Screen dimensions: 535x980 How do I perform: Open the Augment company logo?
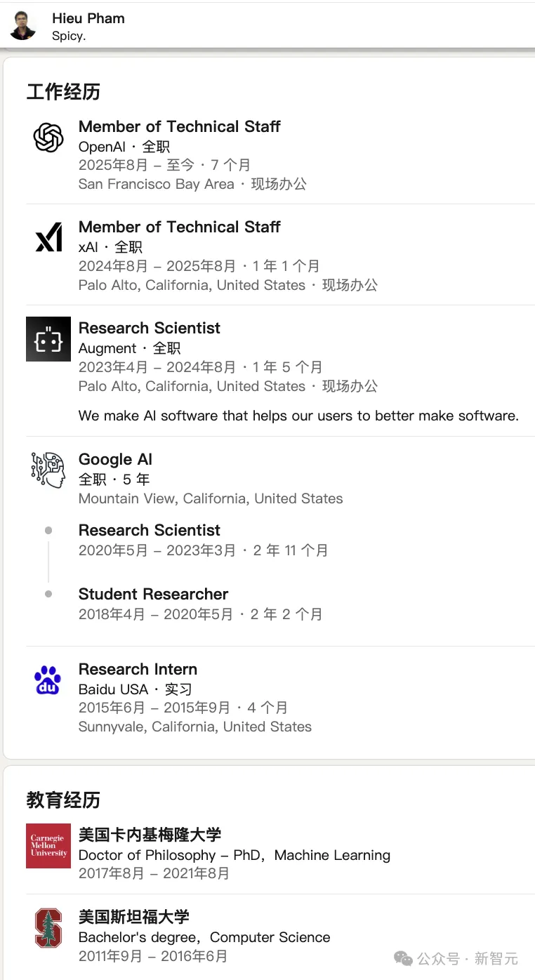pyautogui.click(x=48, y=339)
